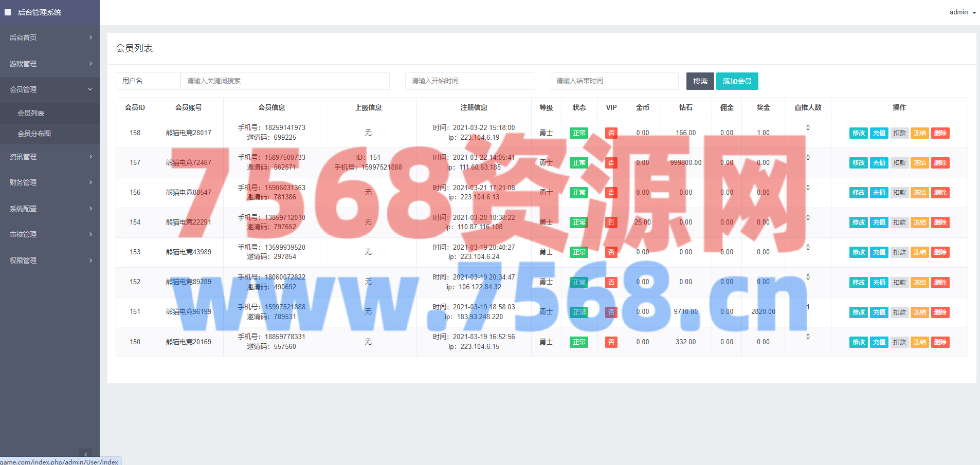Click 充值 for member 157
The height and width of the screenshot is (465, 980).
[879, 163]
